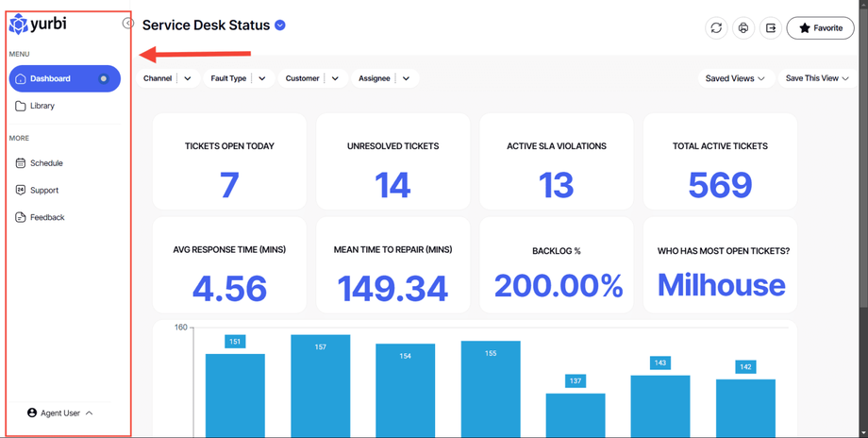Open the Save This View dropdown
Image resolution: width=868 pixels, height=438 pixels.
coord(817,78)
